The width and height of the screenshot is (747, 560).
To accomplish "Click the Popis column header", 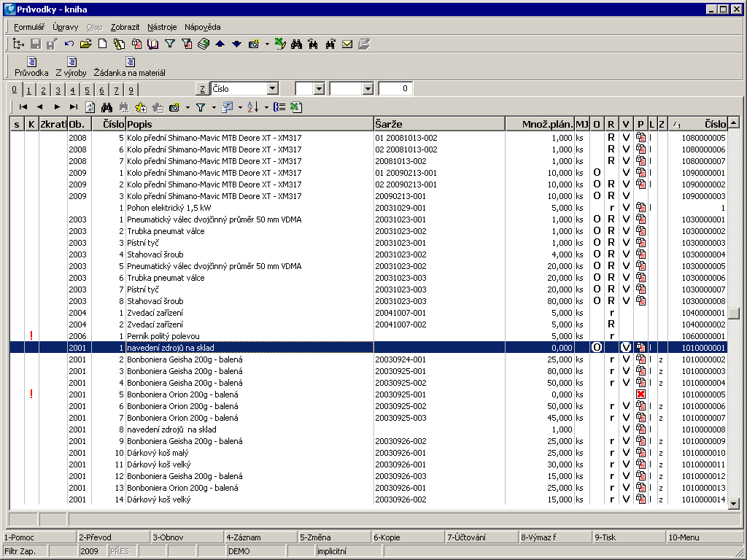I will click(249, 124).
